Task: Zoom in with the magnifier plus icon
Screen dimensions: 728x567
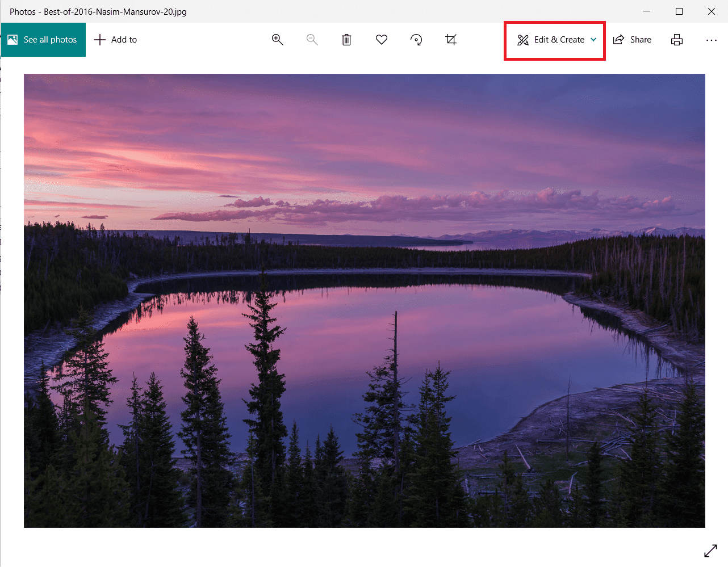Action: point(278,40)
